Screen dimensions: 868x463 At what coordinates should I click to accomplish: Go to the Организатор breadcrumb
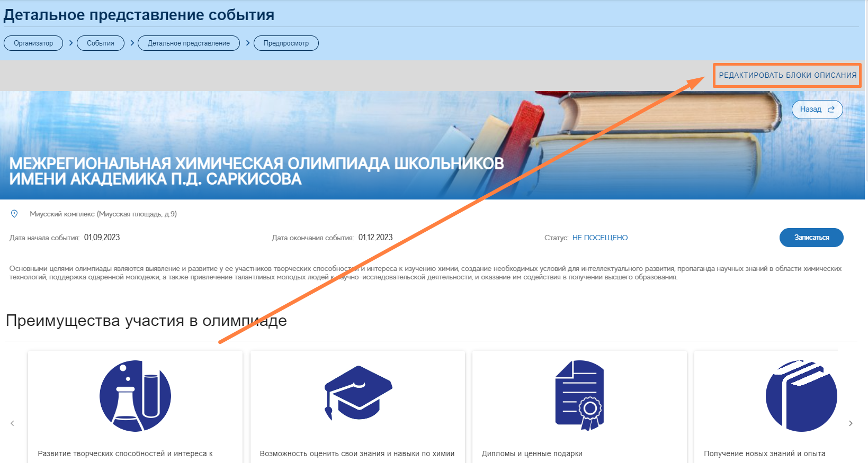[x=33, y=43]
